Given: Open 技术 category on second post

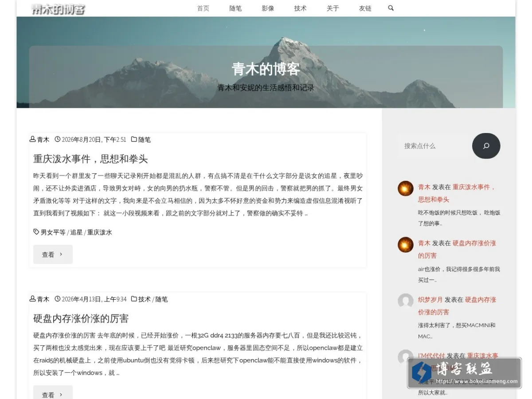Looking at the screenshot, I should pos(145,299).
